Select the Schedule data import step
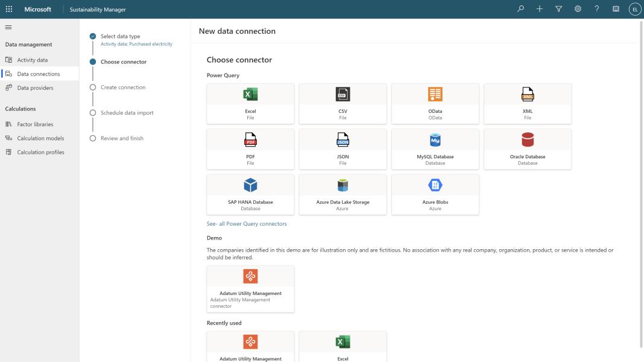The image size is (644, 362). pos(92,112)
